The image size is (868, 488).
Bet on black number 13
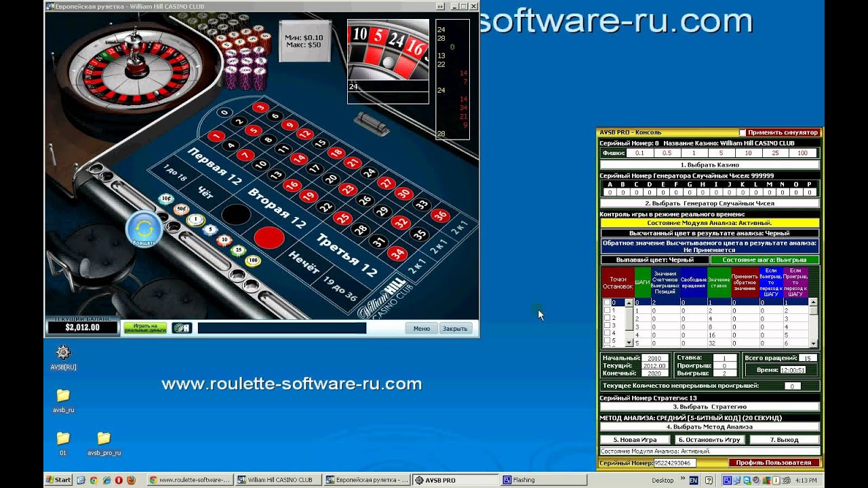(x=275, y=176)
